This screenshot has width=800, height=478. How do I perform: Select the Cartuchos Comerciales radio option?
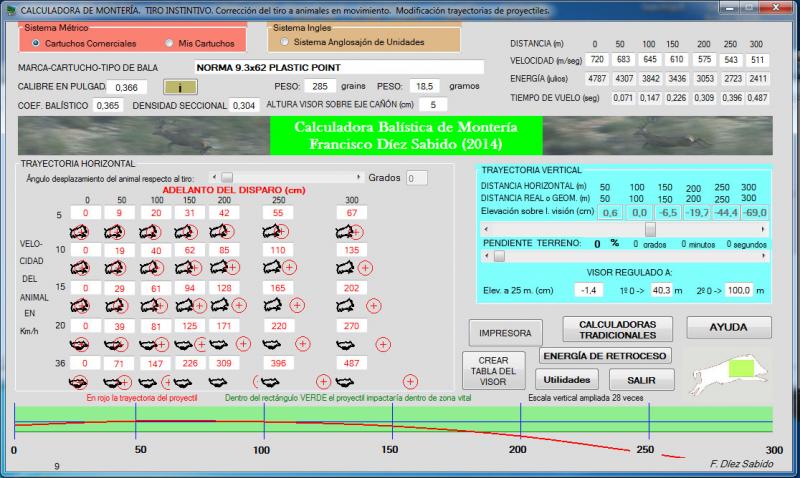[36, 44]
